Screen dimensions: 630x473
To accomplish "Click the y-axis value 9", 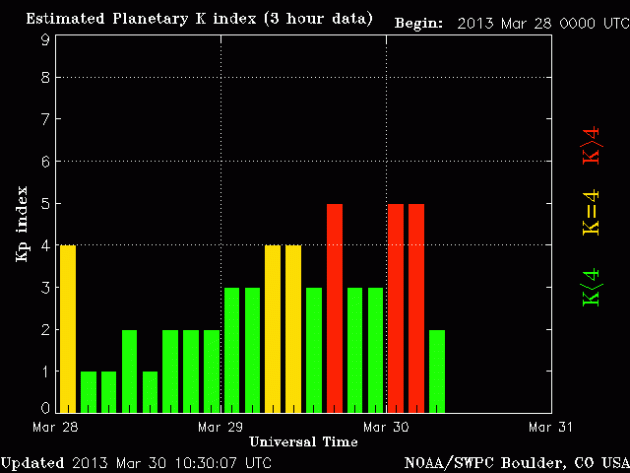I will pos(45,39).
